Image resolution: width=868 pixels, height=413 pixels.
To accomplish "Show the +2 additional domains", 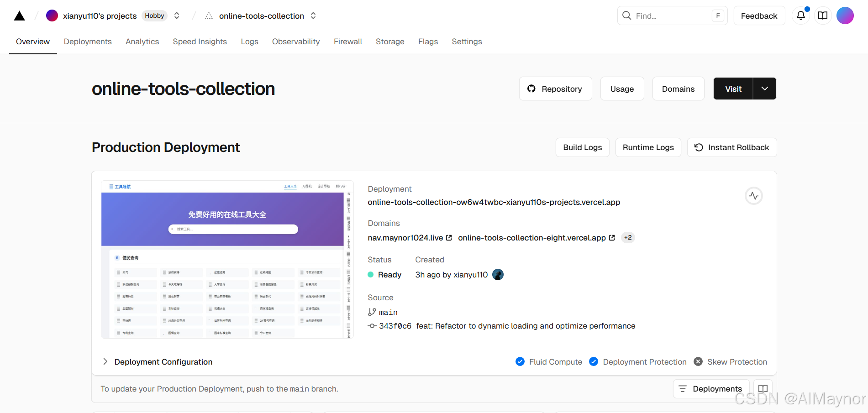I will click(628, 238).
